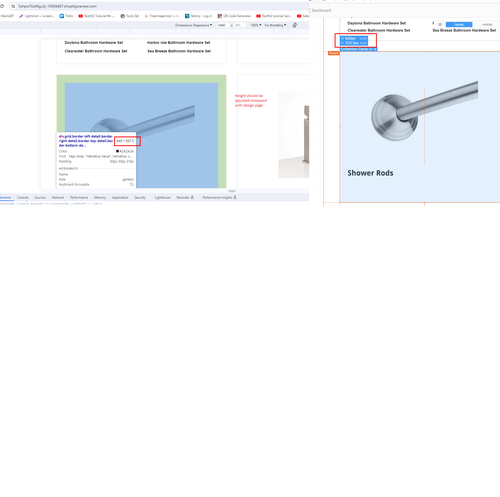Screen dimensions: 500x497
Task: Switch to the Lighthouse tab
Action: click(x=162, y=197)
